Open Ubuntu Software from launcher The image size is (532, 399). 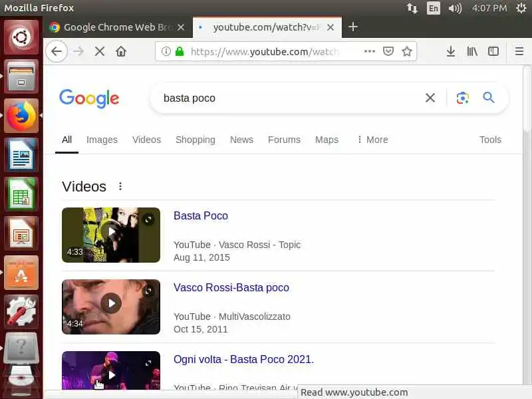(x=21, y=273)
